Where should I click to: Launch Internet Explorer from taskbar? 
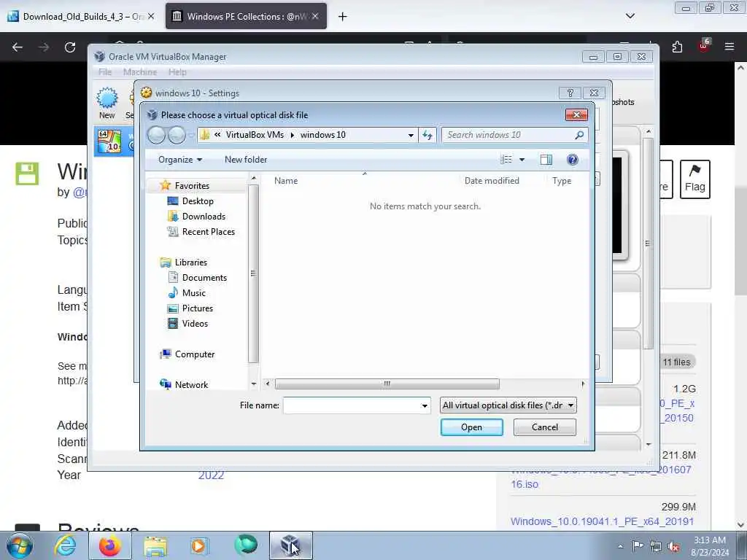pyautogui.click(x=65, y=545)
